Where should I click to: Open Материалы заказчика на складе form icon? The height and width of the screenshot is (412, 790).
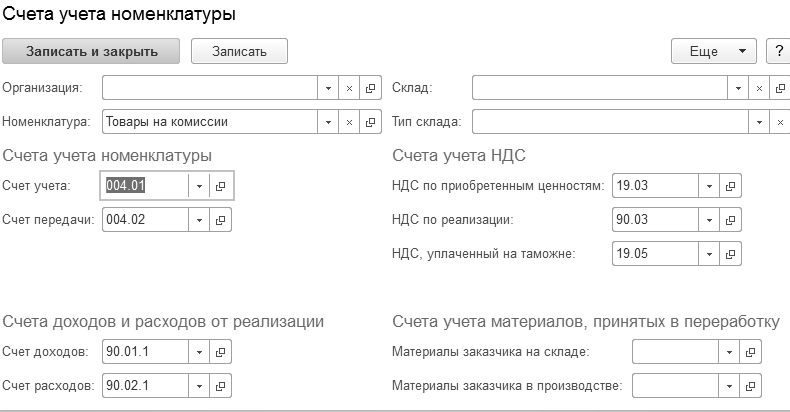[x=751, y=352]
